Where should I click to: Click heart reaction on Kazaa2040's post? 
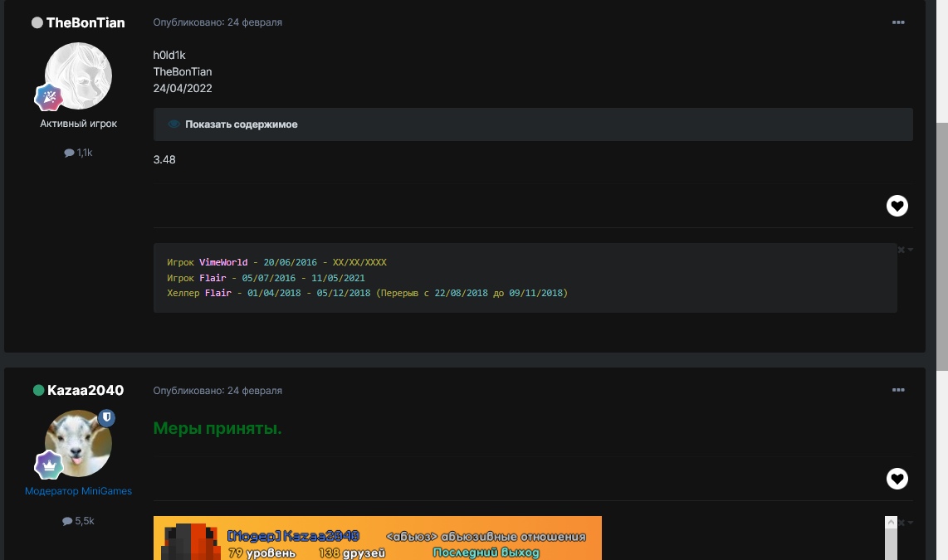[x=897, y=479]
